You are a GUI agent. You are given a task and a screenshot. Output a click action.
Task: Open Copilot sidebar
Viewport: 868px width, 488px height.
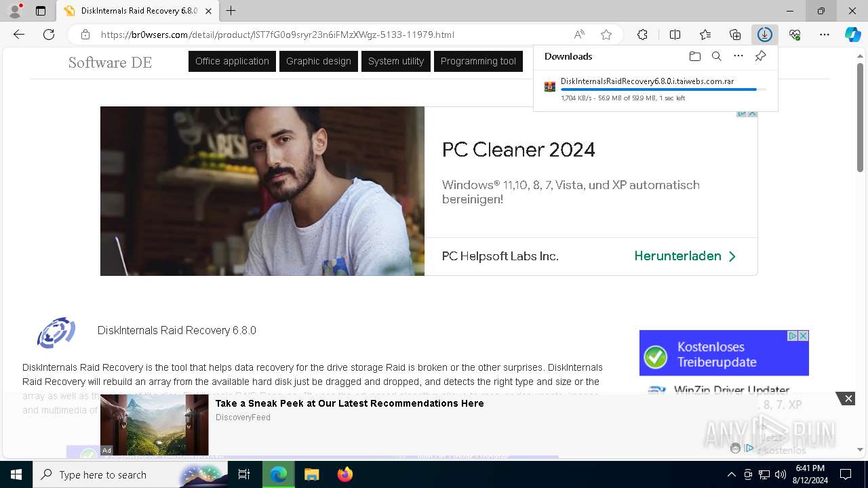click(853, 35)
